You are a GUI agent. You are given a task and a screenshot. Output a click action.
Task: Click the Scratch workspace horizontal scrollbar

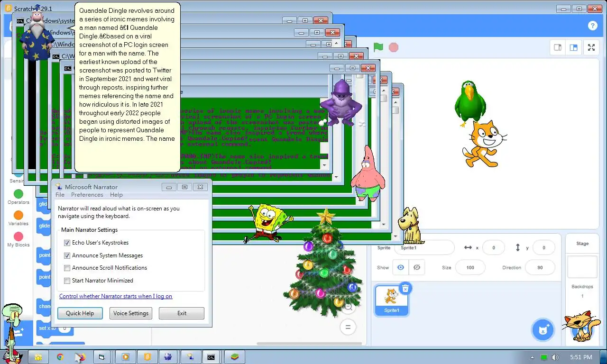click(x=310, y=344)
